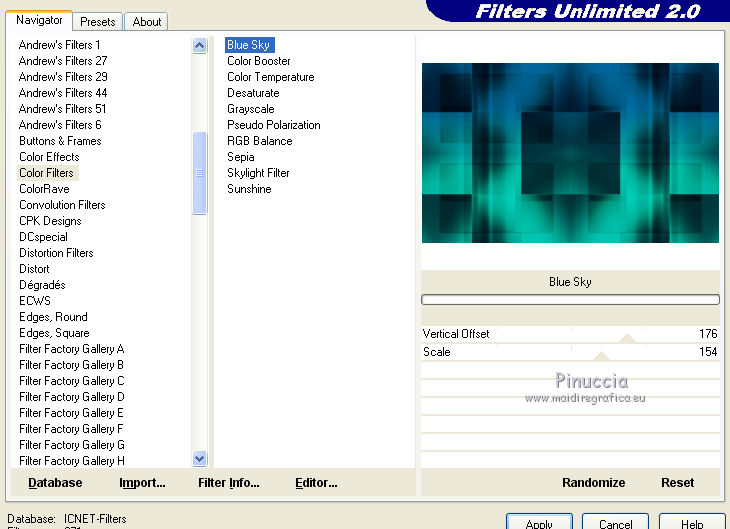Image resolution: width=730 pixels, height=529 pixels.
Task: Open Filter Factory Gallery G
Action: 72,445
